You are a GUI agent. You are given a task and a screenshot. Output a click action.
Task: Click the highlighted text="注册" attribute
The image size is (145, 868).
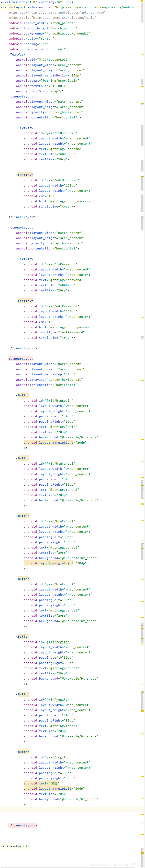coord(41,784)
